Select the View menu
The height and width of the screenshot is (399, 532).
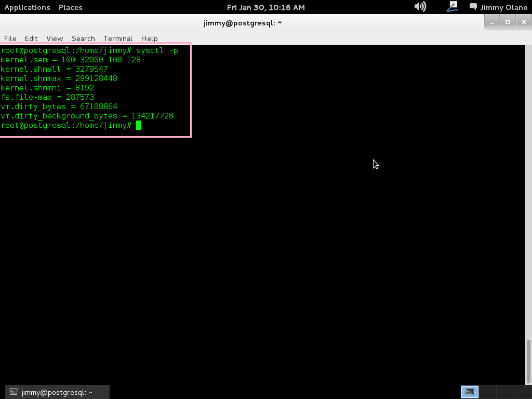[x=55, y=38]
